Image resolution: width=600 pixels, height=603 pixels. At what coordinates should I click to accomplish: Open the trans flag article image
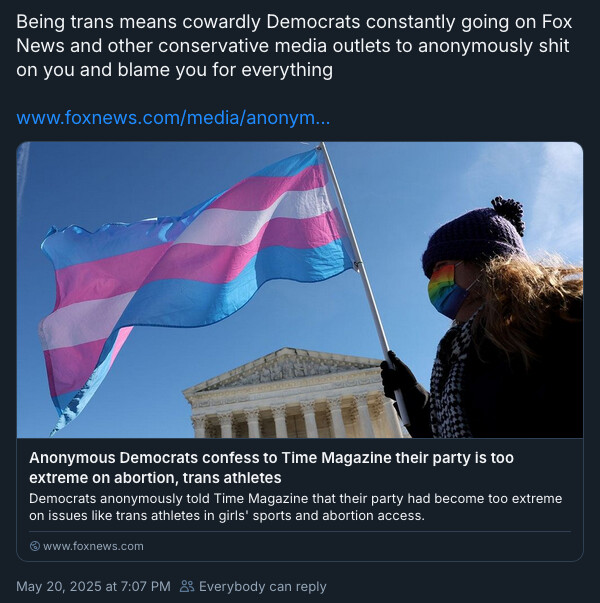pyautogui.click(x=300, y=290)
